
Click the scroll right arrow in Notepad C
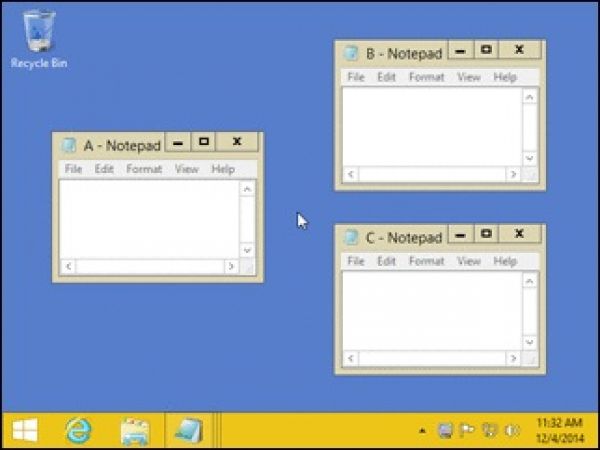pos(513,358)
